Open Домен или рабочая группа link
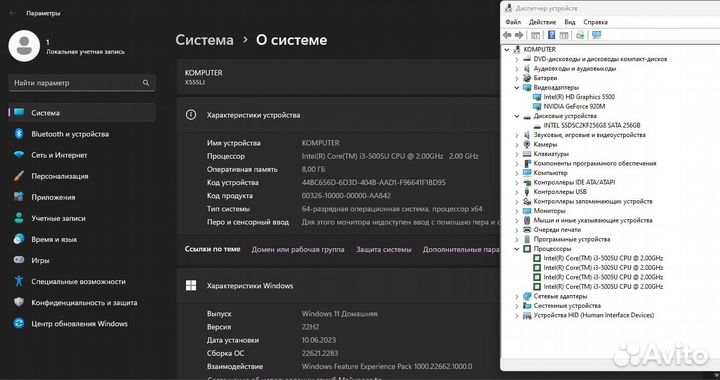 click(x=298, y=250)
